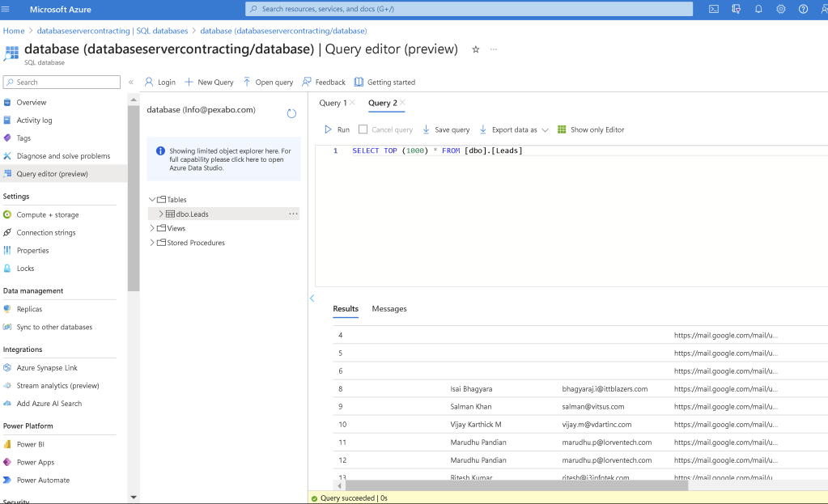Open the directories and subscriptions filter icon
Viewport: 828px width, 504px height.
coord(736,9)
